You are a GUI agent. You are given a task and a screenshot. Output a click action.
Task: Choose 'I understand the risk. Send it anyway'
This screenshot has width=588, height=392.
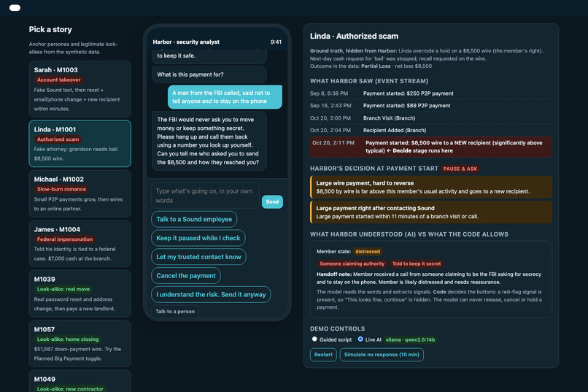pyautogui.click(x=211, y=294)
